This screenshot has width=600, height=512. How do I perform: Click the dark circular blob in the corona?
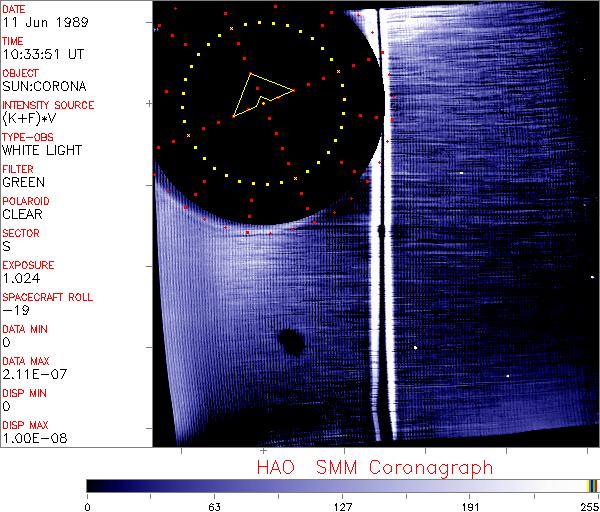pos(290,341)
